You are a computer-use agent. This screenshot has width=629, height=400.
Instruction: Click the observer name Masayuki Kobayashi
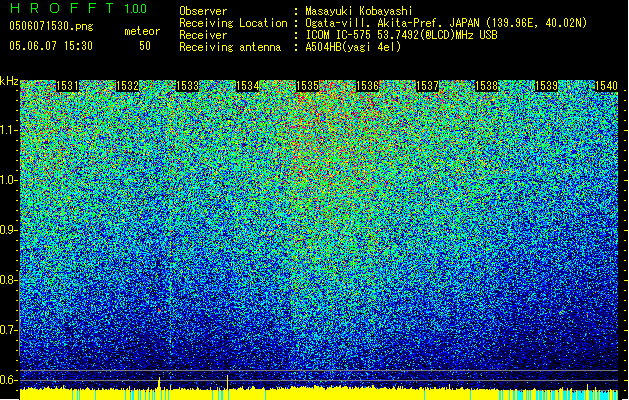tap(359, 11)
